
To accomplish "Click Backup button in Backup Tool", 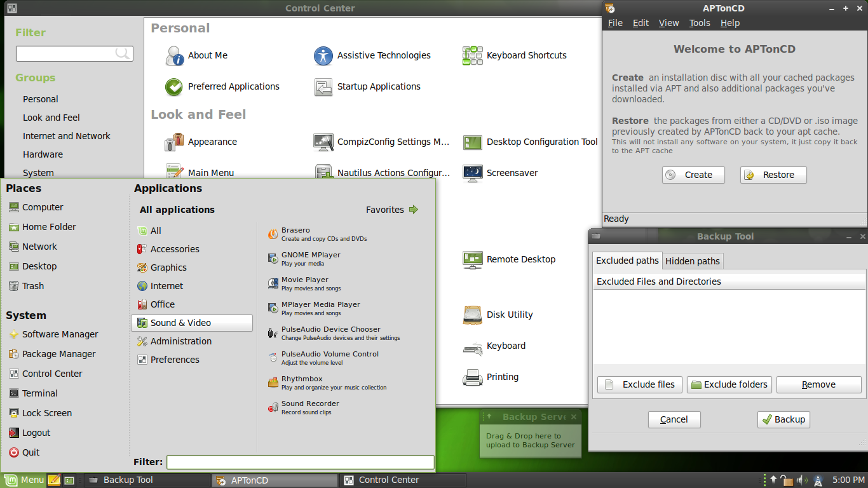I will click(x=783, y=419).
